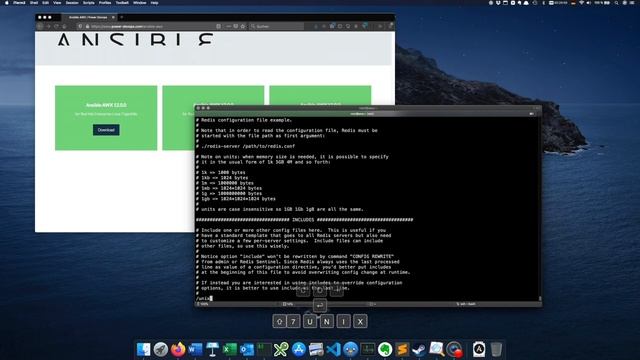The image size is (640, 360).
Task: Open the card-stack app icon beside App Store
Action: (x=316, y=349)
